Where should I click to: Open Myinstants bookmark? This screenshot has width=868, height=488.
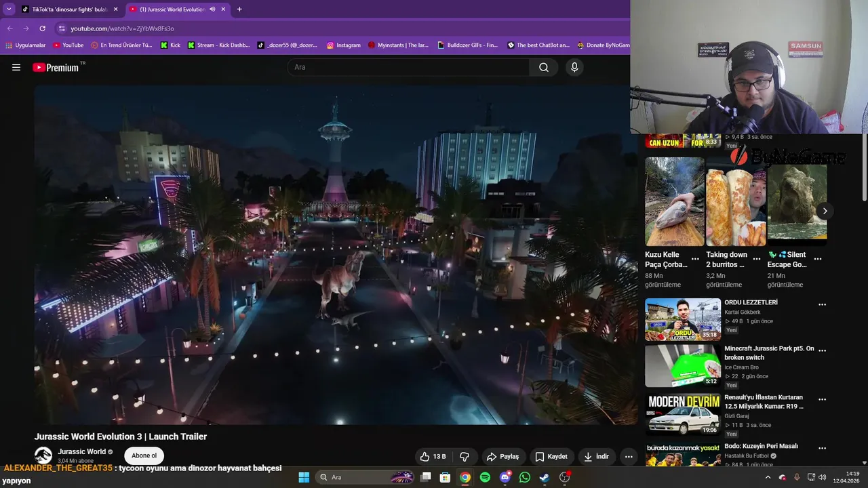[399, 45]
